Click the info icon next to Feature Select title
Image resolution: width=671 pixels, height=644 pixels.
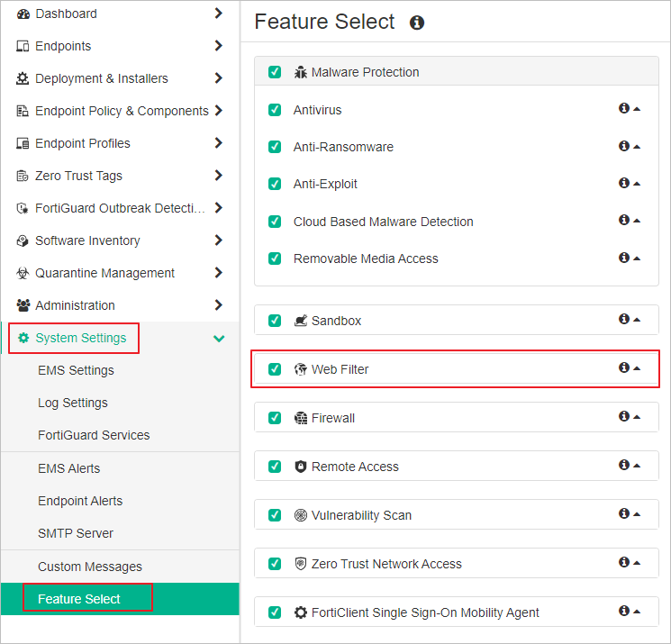coord(417,23)
